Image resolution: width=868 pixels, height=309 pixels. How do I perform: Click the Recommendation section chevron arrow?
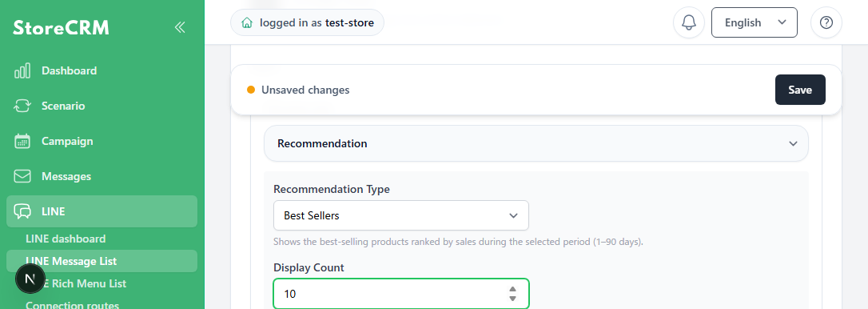(793, 143)
